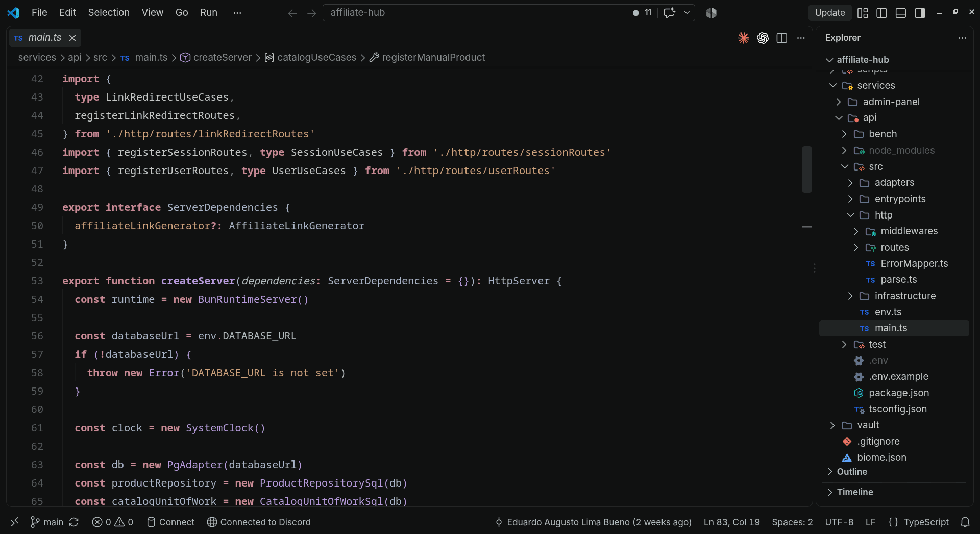Click the services breadcrumb
Screen dimensions: 980x534
click(x=37, y=57)
